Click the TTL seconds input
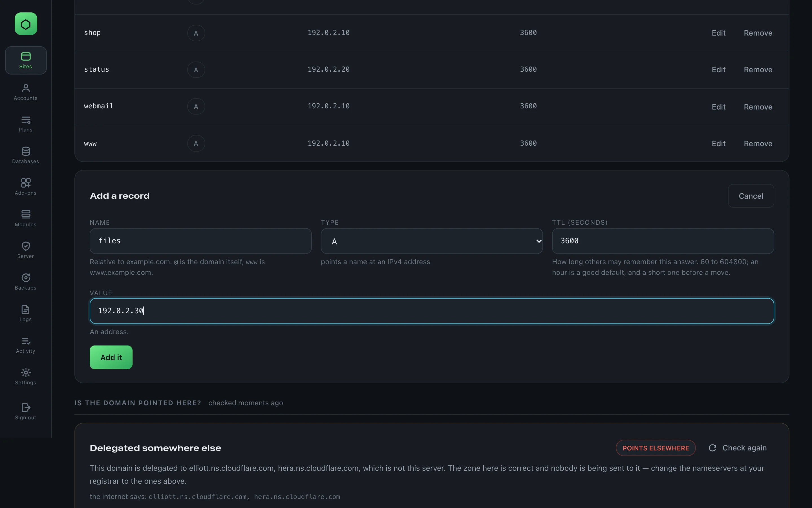The image size is (812, 508). point(663,241)
